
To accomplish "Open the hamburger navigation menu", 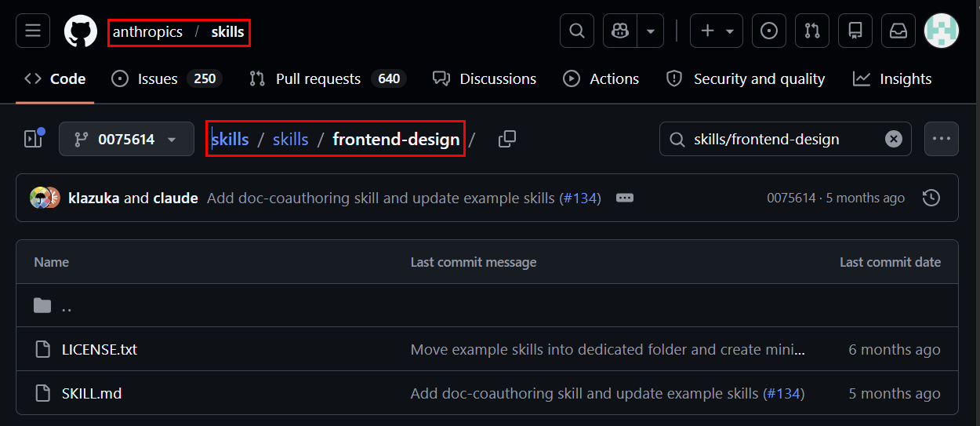I will click(x=33, y=31).
